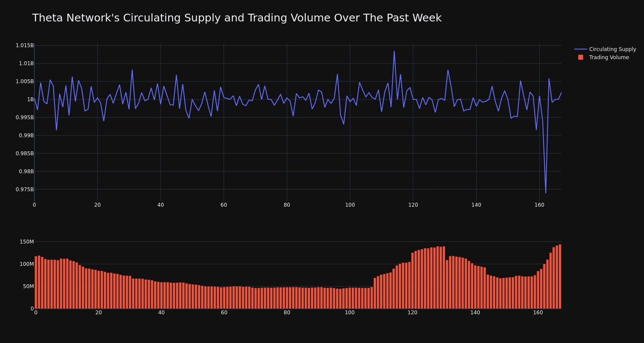
Task: Click the 1.015B y-axis label
Action: (24, 45)
